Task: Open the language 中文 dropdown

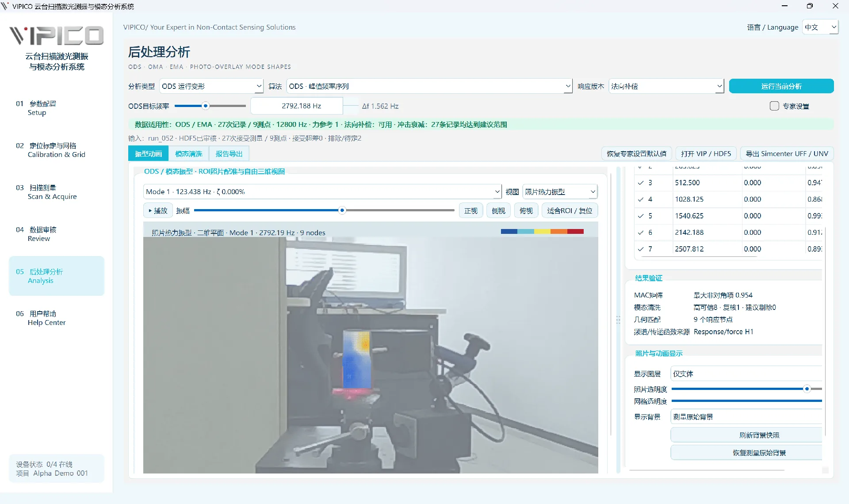Action: pos(820,27)
